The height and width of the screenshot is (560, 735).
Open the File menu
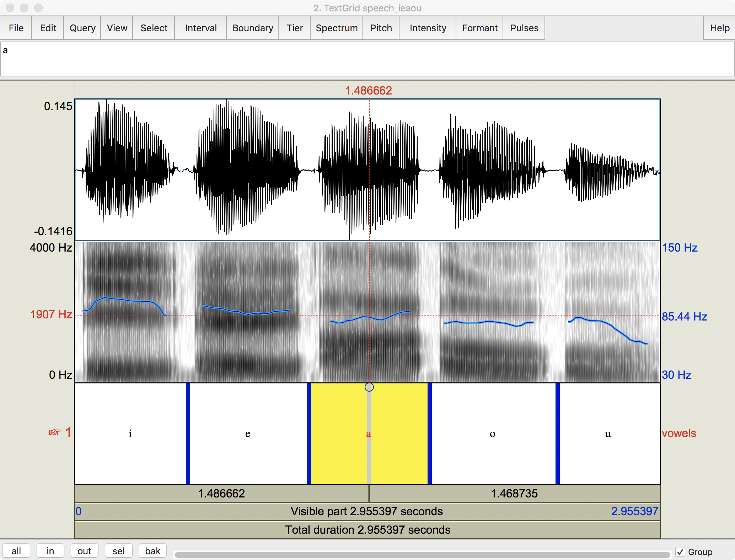[x=16, y=28]
